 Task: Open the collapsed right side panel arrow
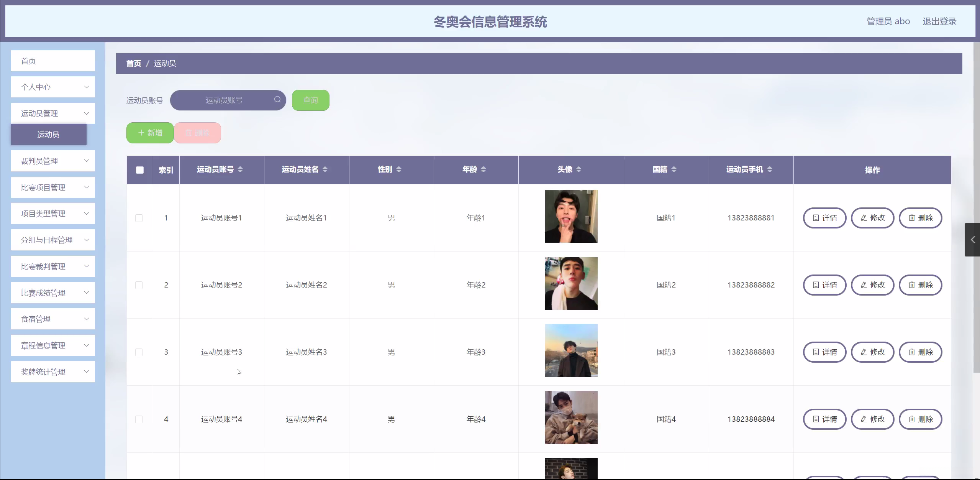click(x=972, y=240)
